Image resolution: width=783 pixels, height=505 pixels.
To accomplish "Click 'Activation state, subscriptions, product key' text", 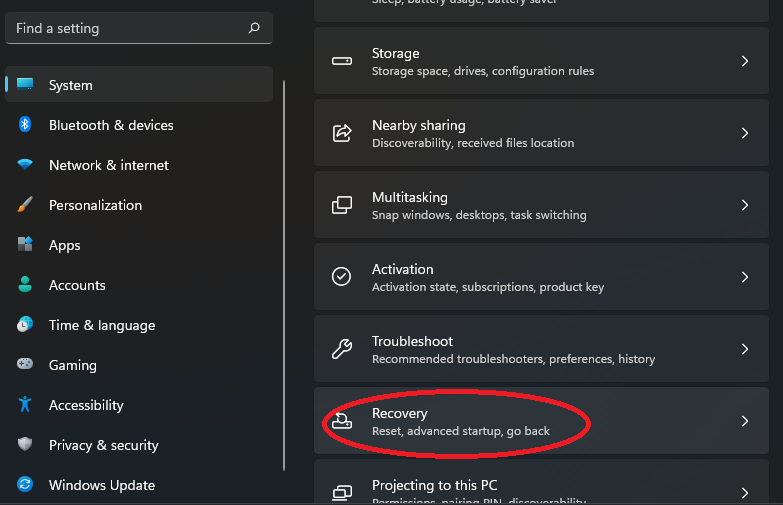I will click(x=488, y=287).
